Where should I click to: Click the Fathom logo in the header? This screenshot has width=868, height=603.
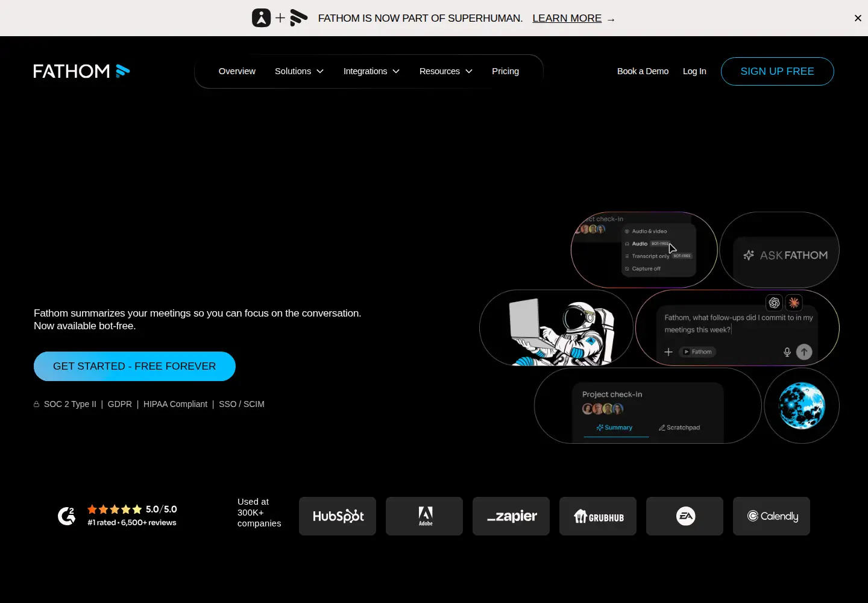point(81,71)
